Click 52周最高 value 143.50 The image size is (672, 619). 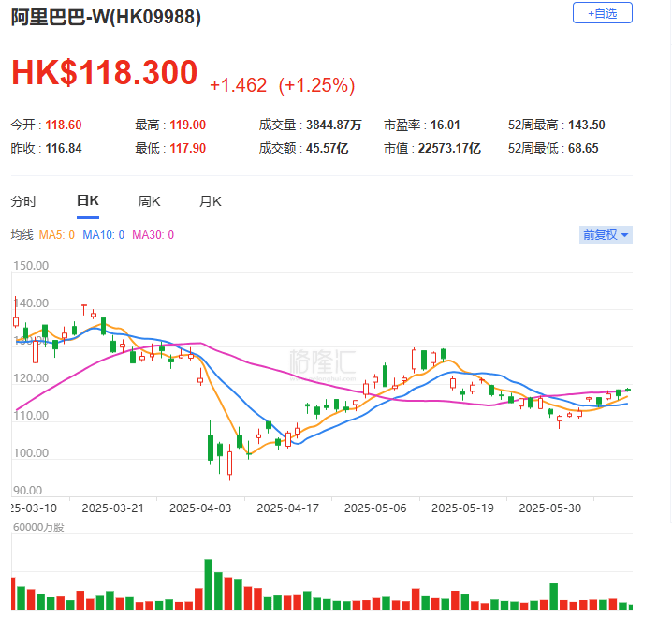tap(587, 125)
